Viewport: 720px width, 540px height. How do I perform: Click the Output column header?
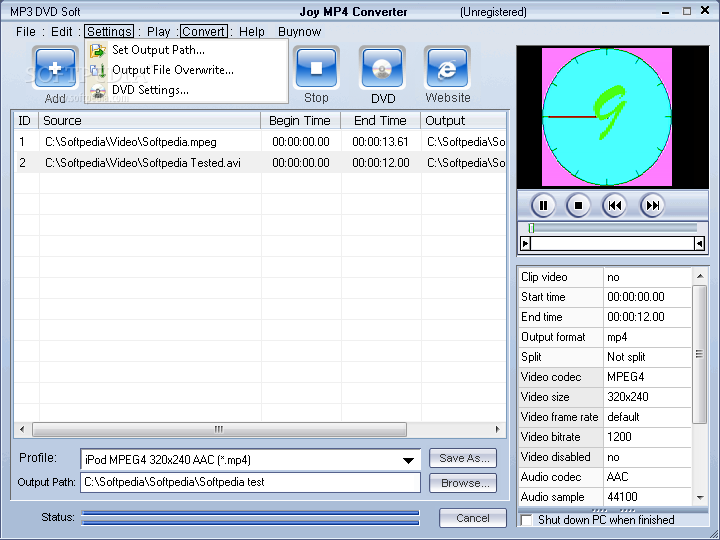tap(463, 121)
